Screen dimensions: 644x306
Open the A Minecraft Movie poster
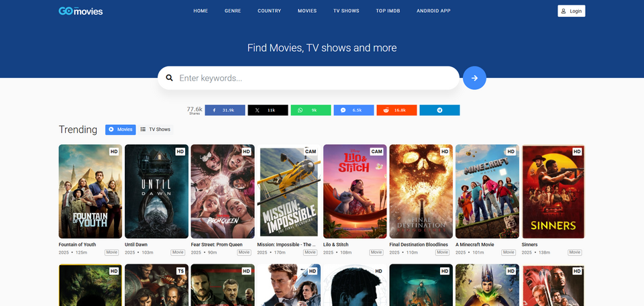[487, 191]
